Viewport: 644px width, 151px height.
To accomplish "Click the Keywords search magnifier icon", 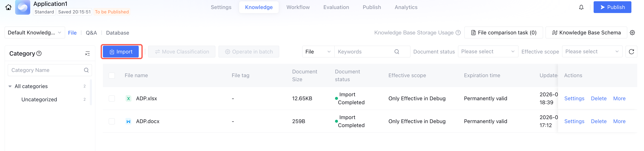I will 397,52.
